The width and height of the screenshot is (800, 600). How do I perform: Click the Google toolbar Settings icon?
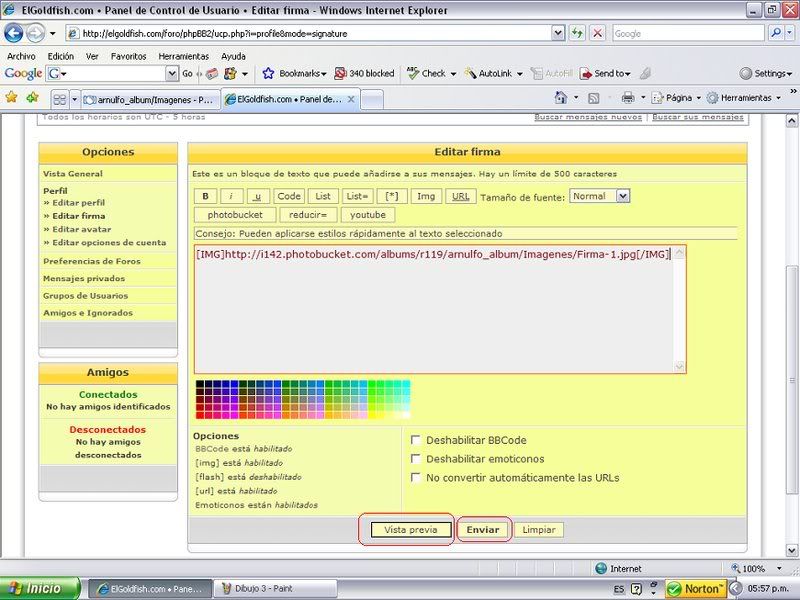(x=745, y=73)
